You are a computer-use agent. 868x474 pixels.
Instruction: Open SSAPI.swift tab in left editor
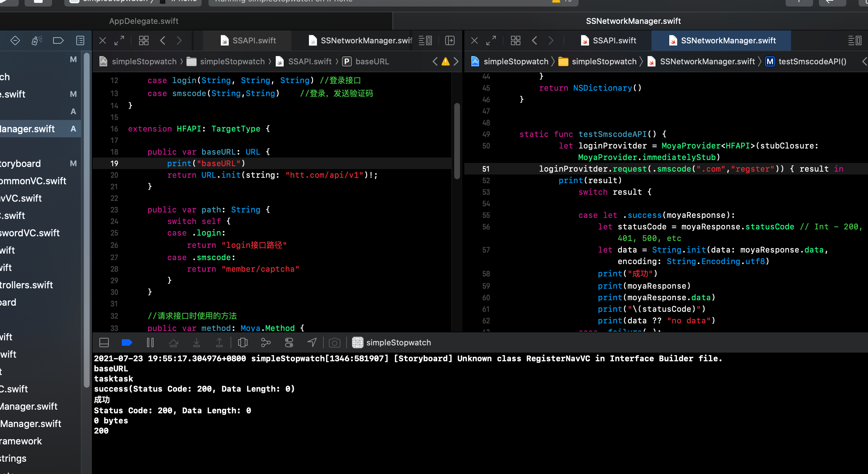click(254, 40)
